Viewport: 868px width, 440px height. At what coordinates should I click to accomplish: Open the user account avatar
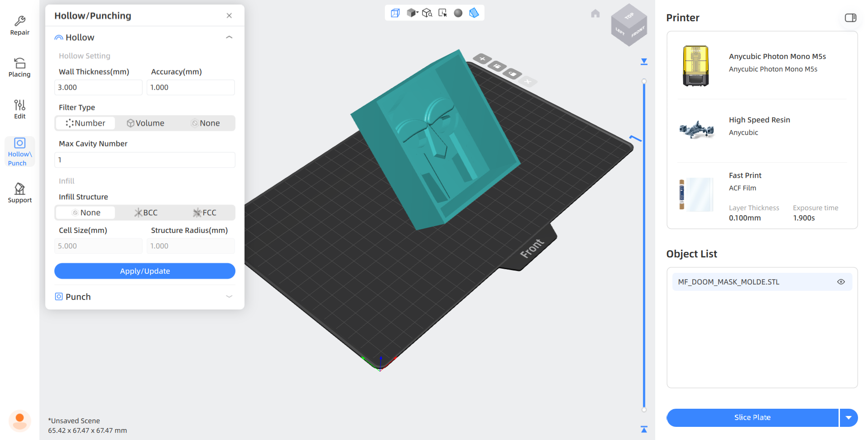19,421
